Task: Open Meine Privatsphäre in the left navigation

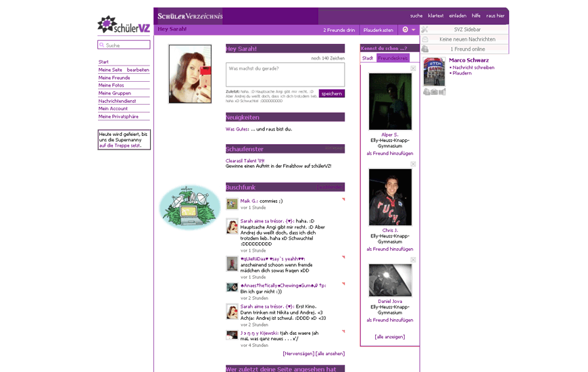Action: coord(118,116)
